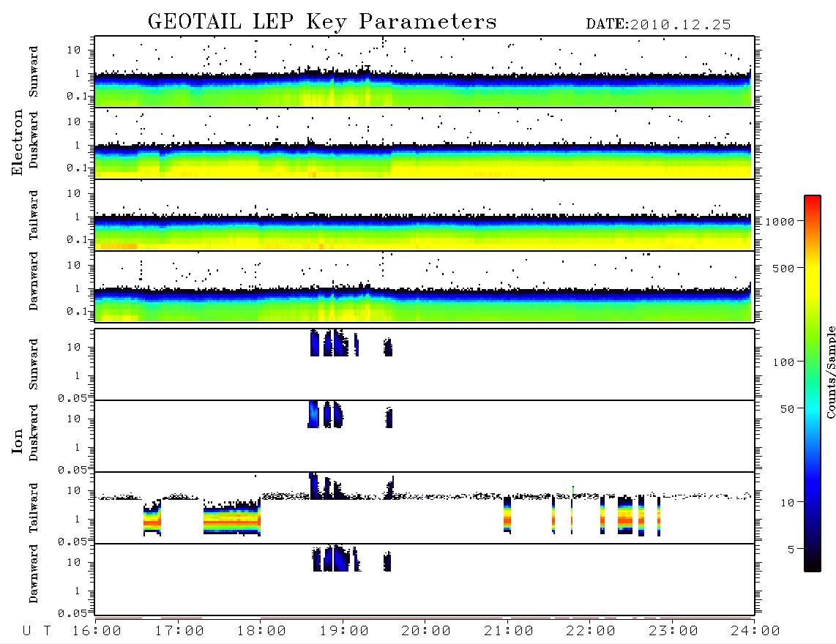Viewport: 836px width, 644px height.
Task: Click the Electron 'Duskward' panel label
Action: click(34, 140)
